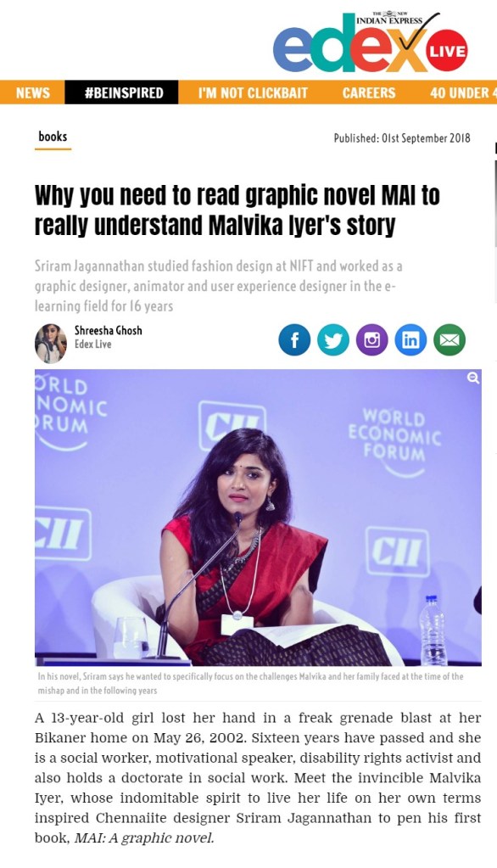Share the article on Twitter
This screenshot has width=497, height=868.
pyautogui.click(x=333, y=340)
